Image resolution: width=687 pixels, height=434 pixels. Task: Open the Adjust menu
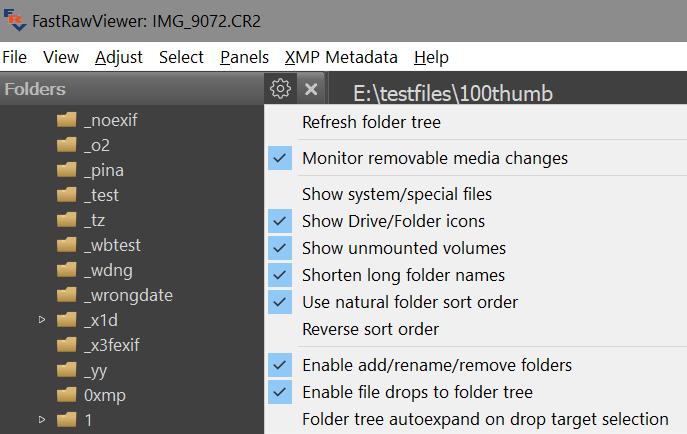[119, 57]
